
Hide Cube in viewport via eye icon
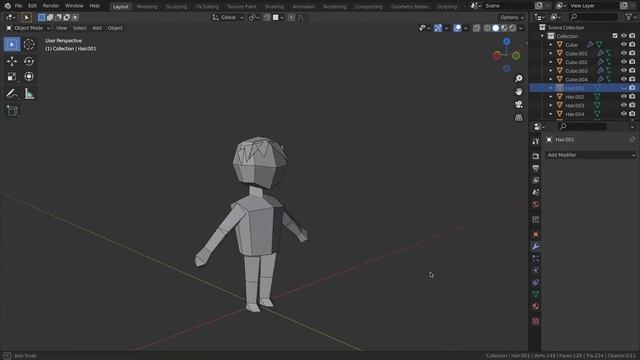pyautogui.click(x=624, y=44)
